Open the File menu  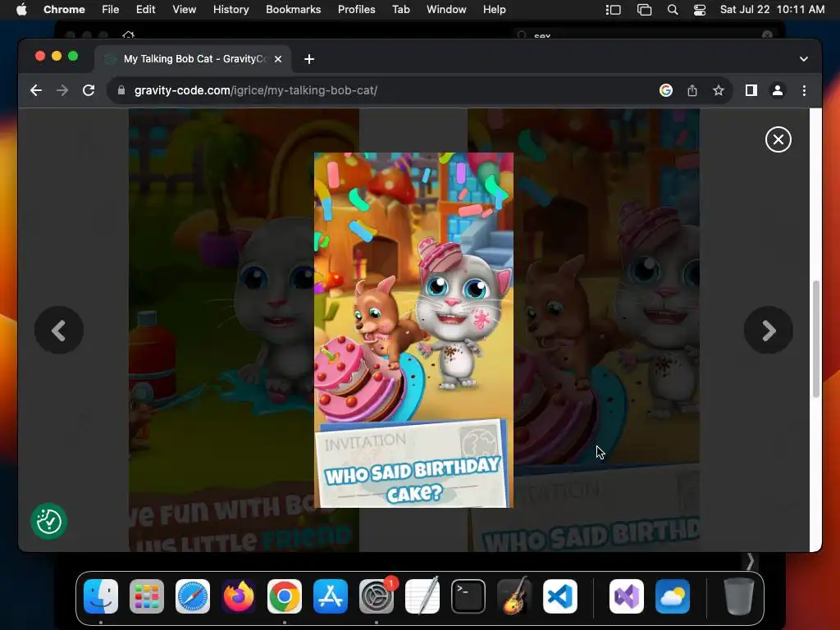coord(111,10)
